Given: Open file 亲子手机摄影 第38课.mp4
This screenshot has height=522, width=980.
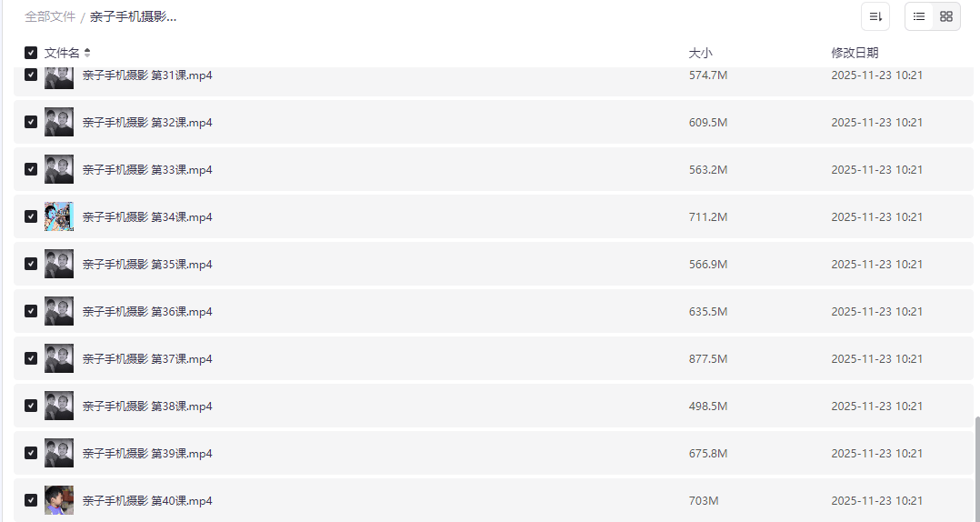Looking at the screenshot, I should pyautogui.click(x=147, y=406).
